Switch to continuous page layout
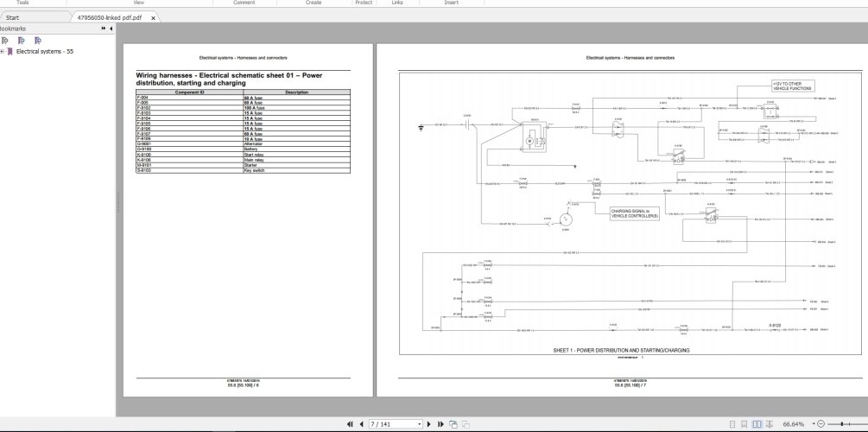The height and width of the screenshot is (432, 868). 744,424
